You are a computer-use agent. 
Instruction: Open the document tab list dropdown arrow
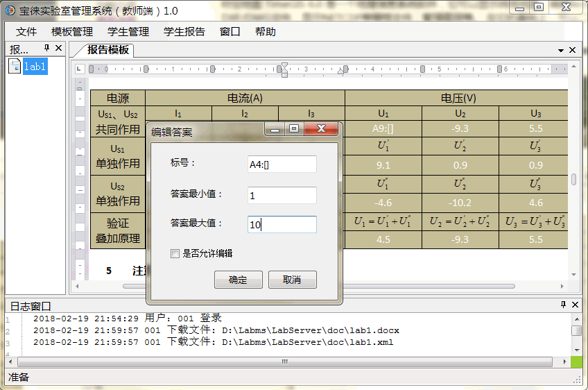point(560,51)
